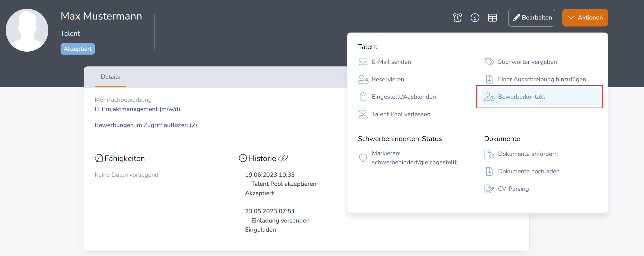The image size is (644, 256).
Task: Open the info circle icon in header
Action: click(x=475, y=18)
